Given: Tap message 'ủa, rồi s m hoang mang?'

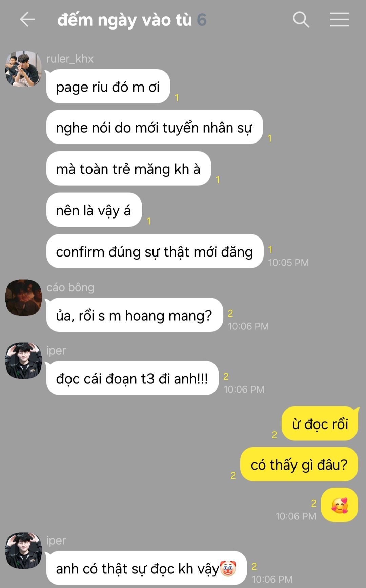Looking at the screenshot, I should pyautogui.click(x=134, y=315).
